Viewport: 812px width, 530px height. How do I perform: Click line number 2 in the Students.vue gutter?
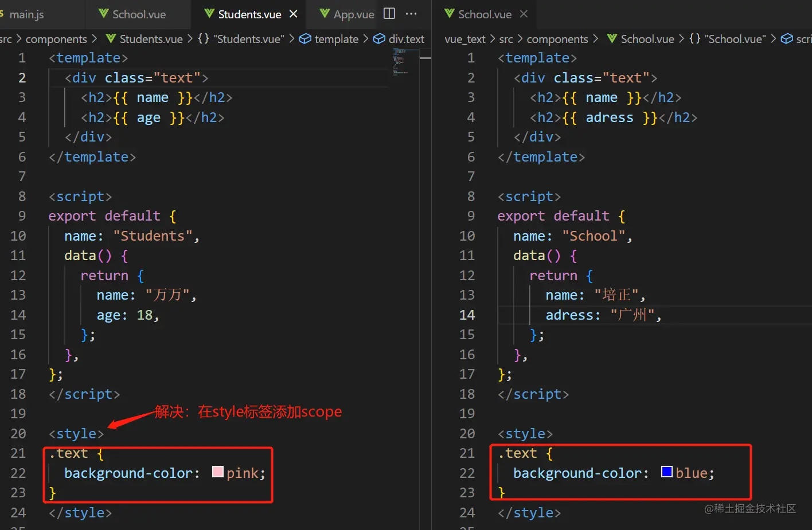pos(22,78)
